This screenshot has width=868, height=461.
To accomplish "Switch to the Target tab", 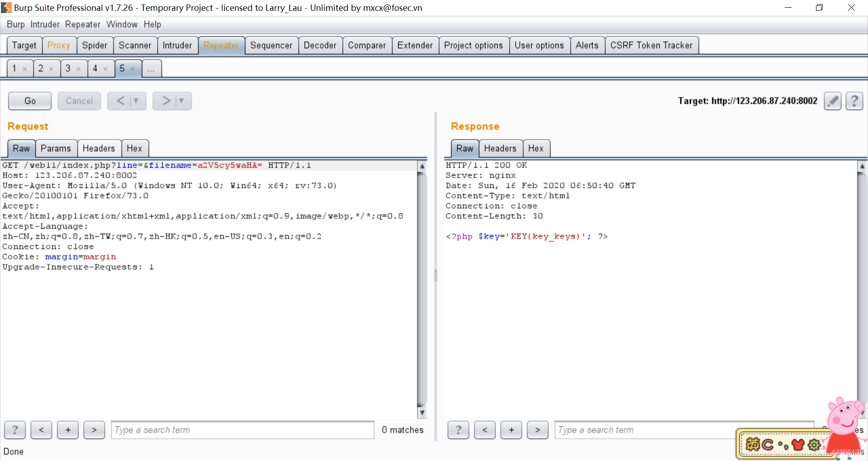I will coord(24,45).
